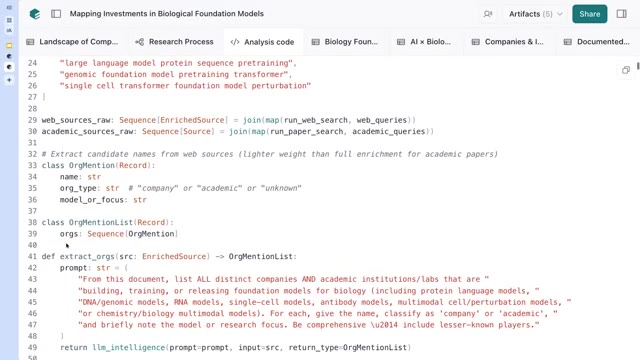Copy the code using the copy icon
This screenshot has width=640, height=360.
click(626, 70)
